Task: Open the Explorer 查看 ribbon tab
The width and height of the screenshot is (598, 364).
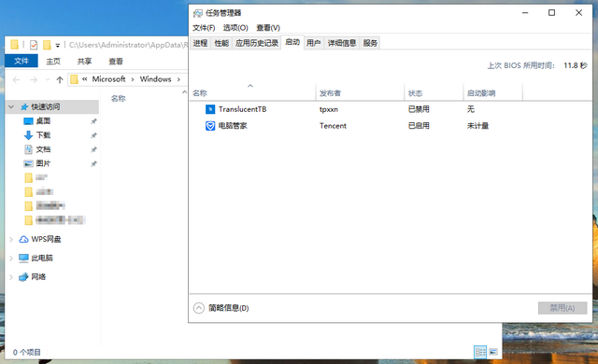Action: [x=116, y=62]
